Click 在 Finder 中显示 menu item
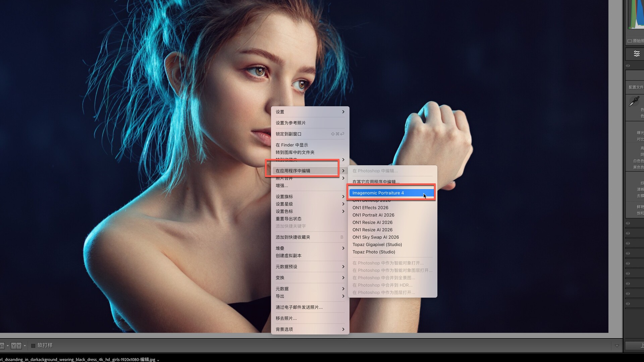The width and height of the screenshot is (644, 362). [x=292, y=145]
